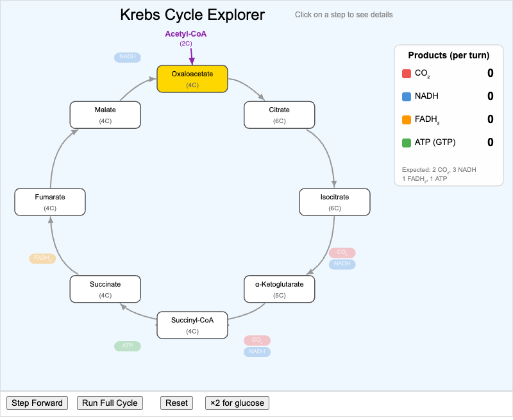
Task: Click the Succinyl-CoA step
Action: click(192, 325)
